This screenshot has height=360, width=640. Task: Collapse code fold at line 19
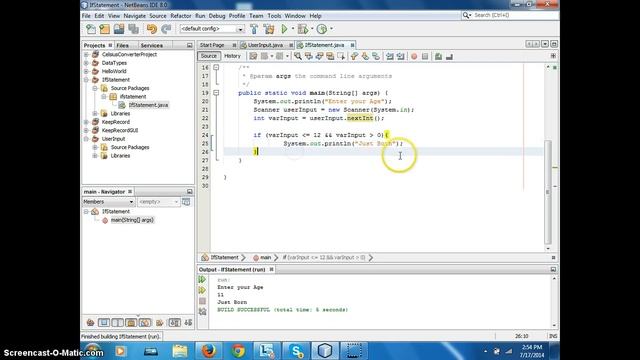point(216,93)
